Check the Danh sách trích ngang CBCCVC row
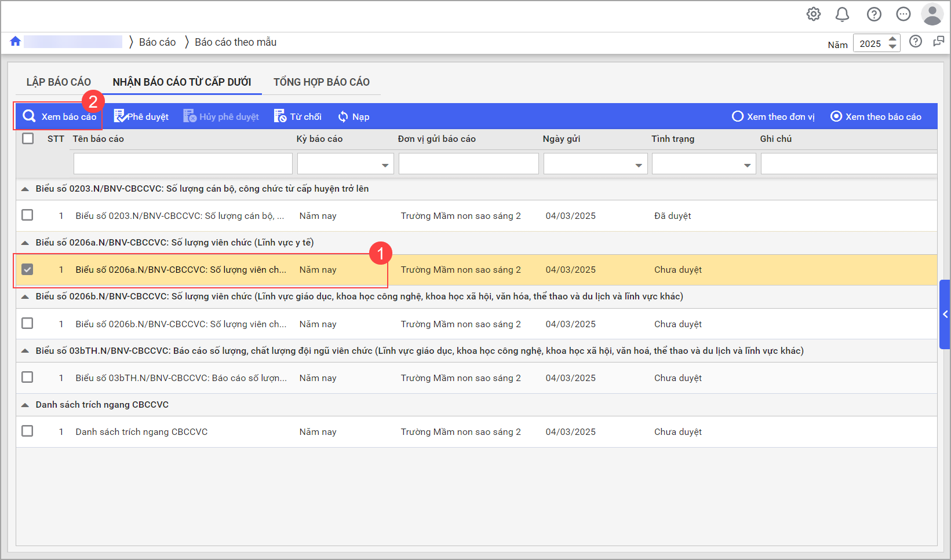Image resolution: width=951 pixels, height=560 pixels. (27, 431)
